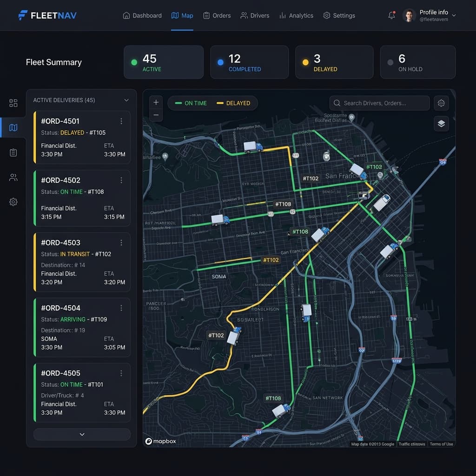Switch to the Analytics tab

pos(296,15)
